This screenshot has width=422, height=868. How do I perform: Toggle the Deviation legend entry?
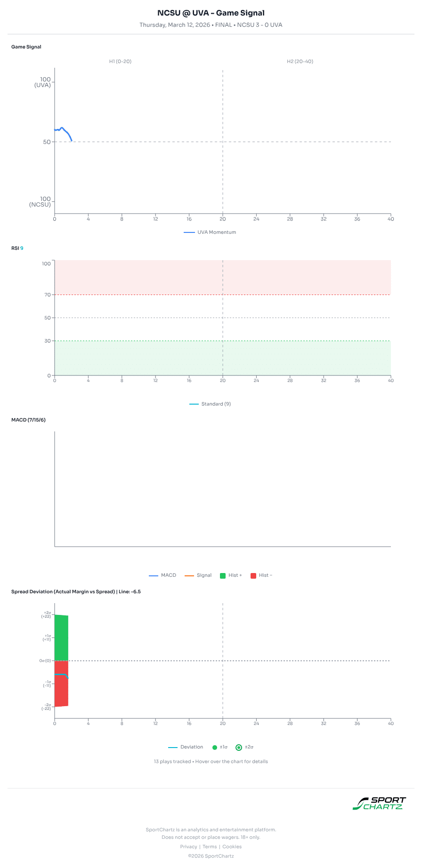point(186,747)
